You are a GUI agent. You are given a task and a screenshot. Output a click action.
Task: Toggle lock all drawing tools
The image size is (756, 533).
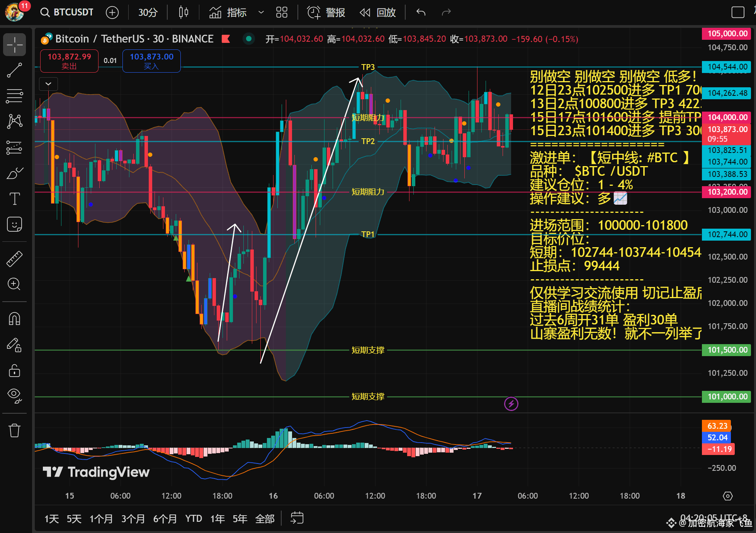[15, 370]
